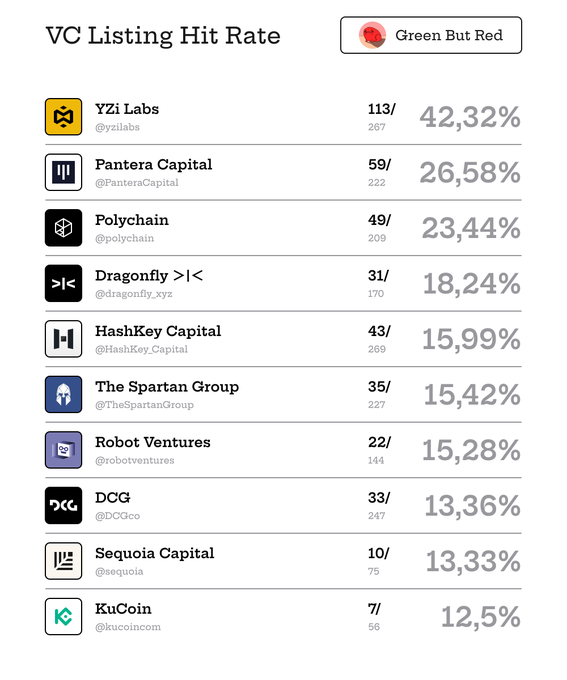Click the YZi Labs yellow logo icon

(x=63, y=117)
